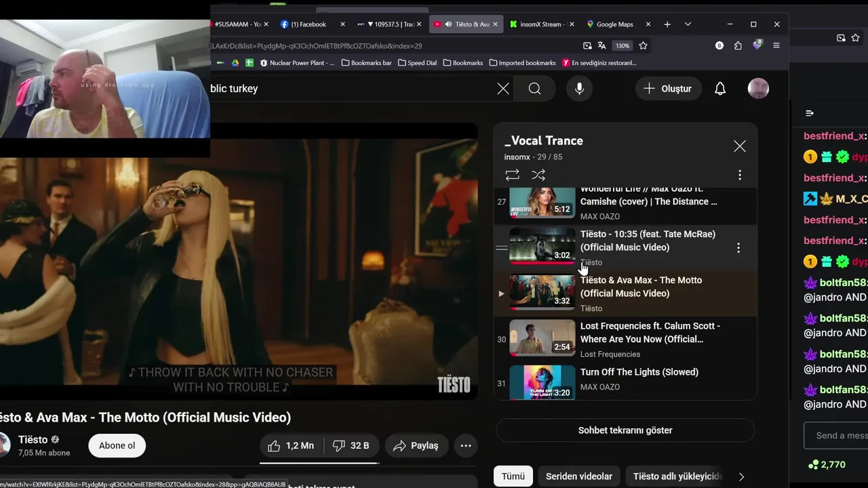
Task: Open En sevdiğiniz restoranl... bookmark
Action: pyautogui.click(x=599, y=63)
